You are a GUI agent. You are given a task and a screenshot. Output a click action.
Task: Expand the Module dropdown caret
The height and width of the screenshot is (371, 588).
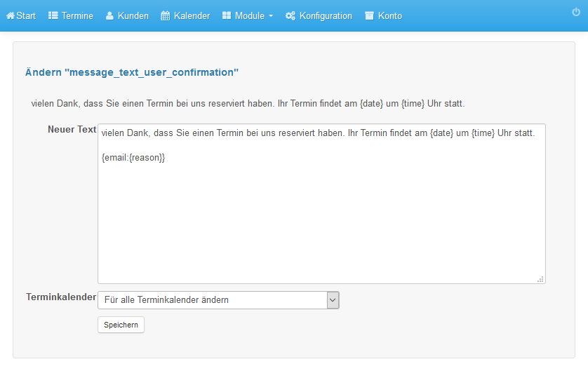(271, 16)
